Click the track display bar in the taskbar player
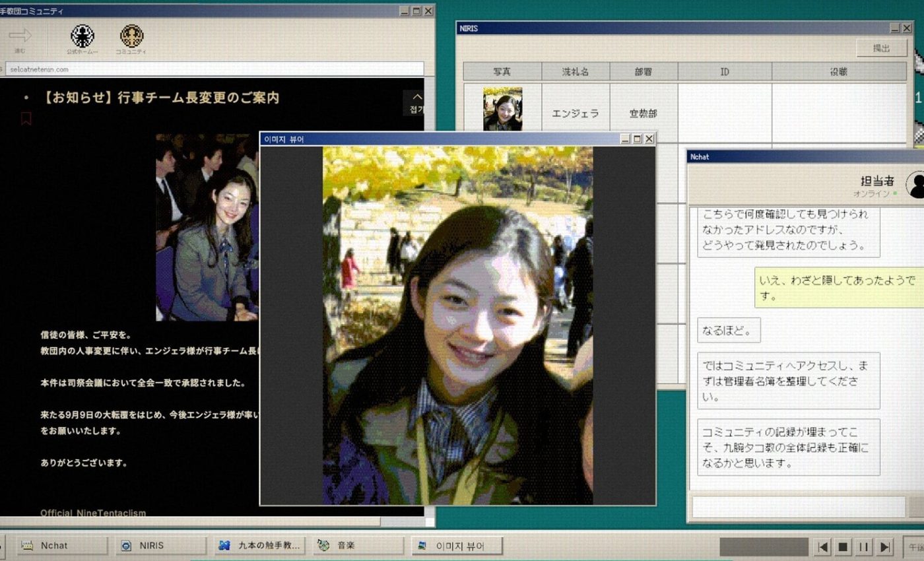This screenshot has width=924, height=561. click(764, 547)
